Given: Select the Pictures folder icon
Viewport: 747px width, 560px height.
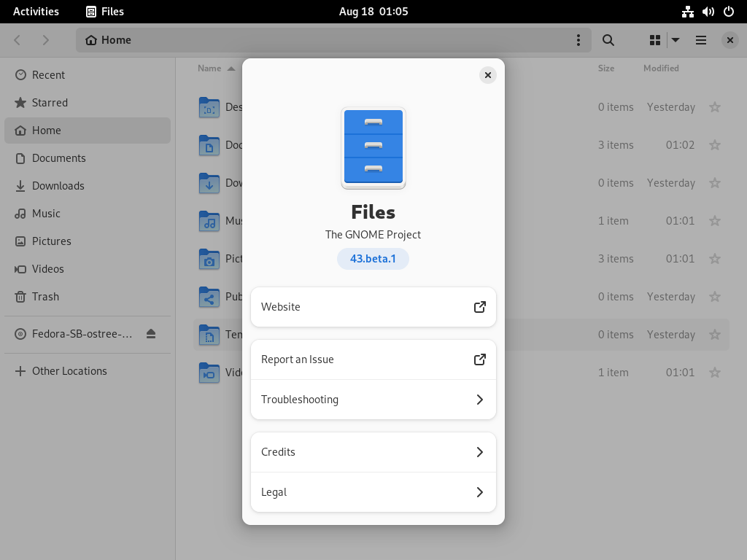Looking at the screenshot, I should pos(209,259).
